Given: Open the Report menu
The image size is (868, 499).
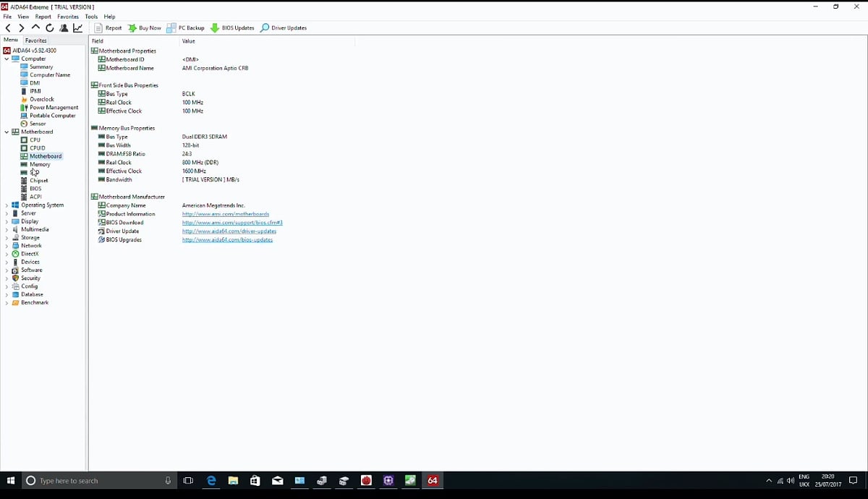Looking at the screenshot, I should click(43, 17).
